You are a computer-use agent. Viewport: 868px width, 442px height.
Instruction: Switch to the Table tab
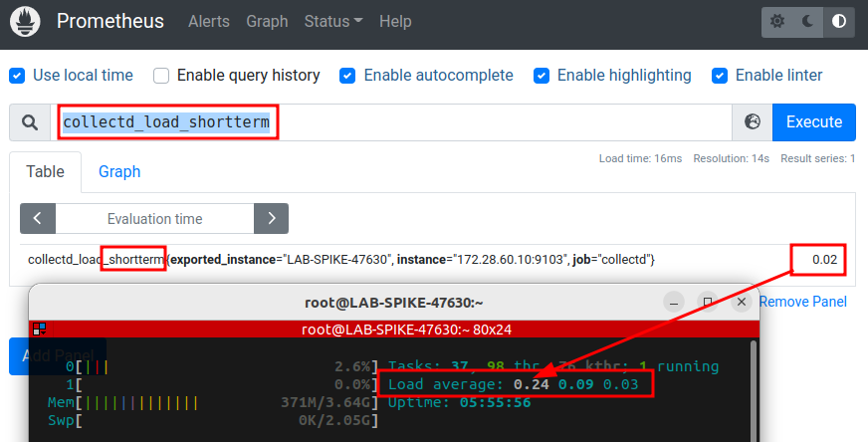[x=46, y=171]
